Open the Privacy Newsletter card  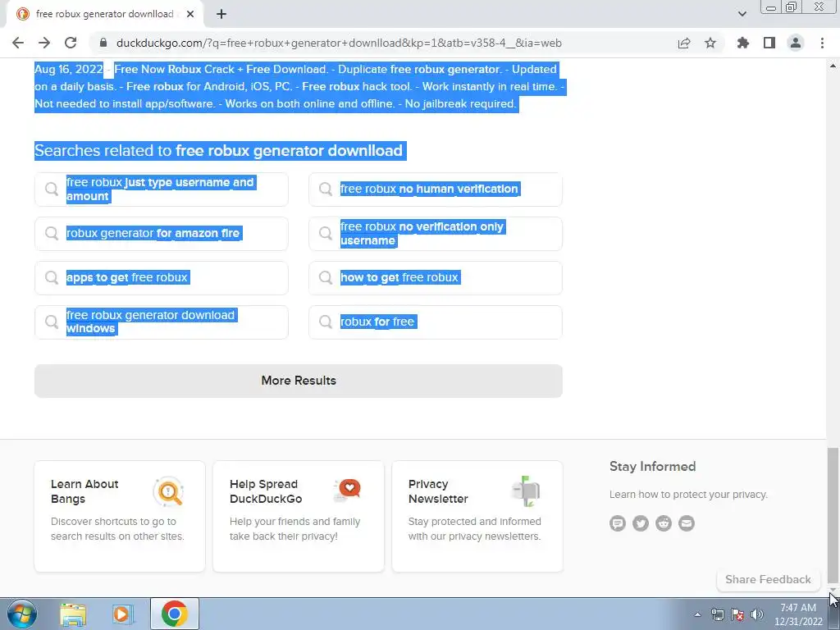[x=477, y=517]
